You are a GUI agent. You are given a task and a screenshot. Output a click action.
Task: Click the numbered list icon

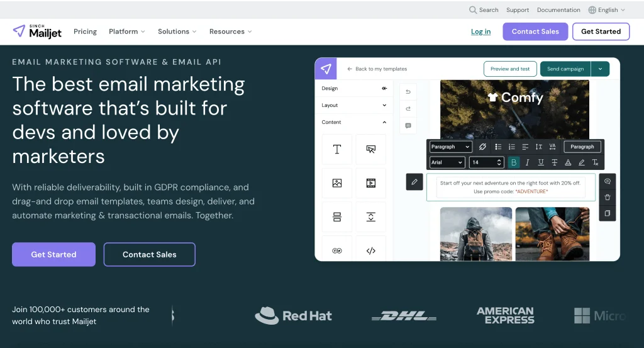511,147
